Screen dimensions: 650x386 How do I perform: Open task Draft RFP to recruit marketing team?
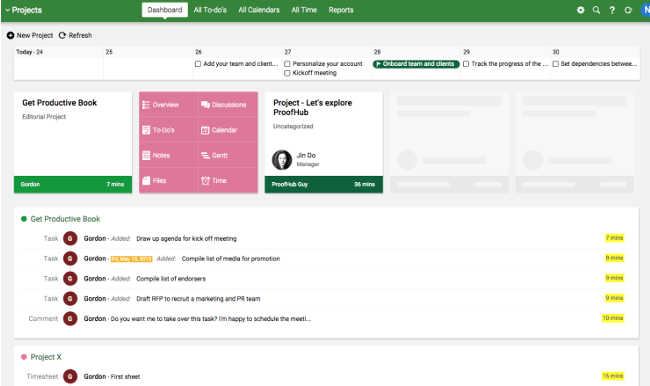tap(198, 299)
